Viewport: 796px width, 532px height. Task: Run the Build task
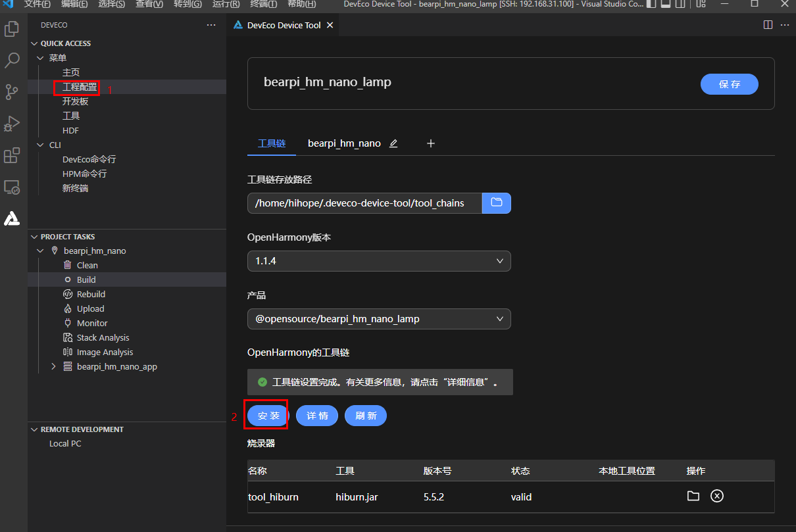pyautogui.click(x=86, y=279)
